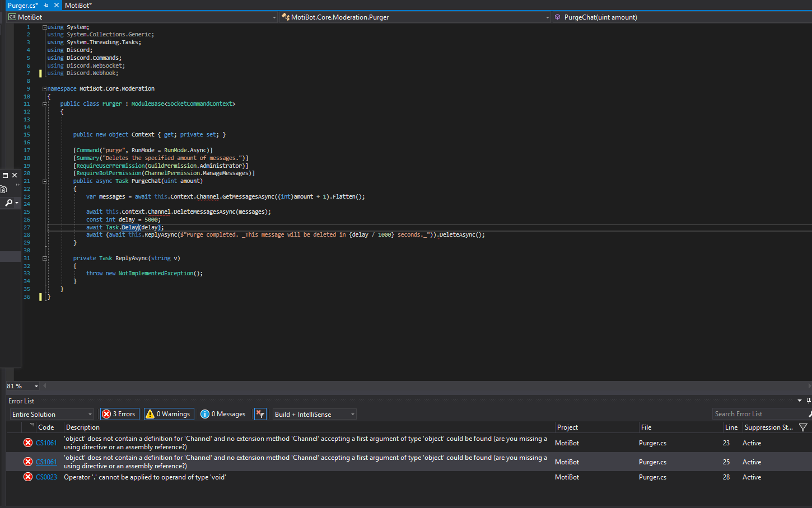Click the first CS1061 error row icon
Viewport: 812px width, 508px height.
tap(27, 443)
